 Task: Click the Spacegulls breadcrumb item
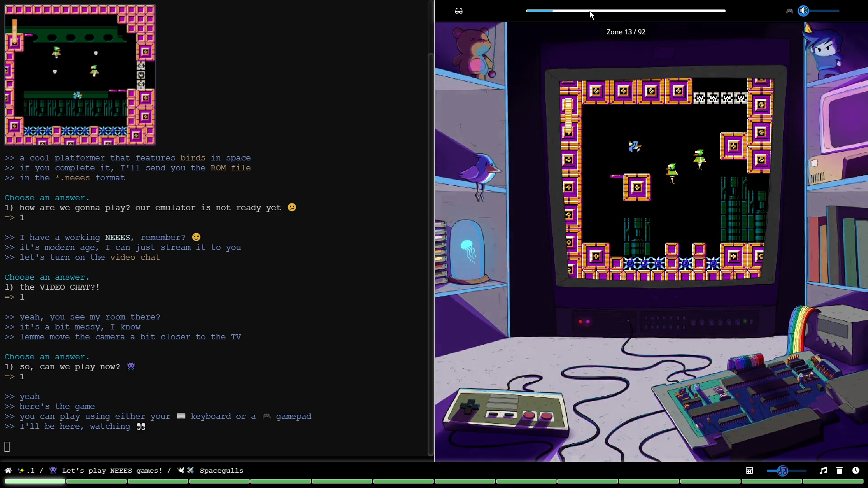click(x=221, y=470)
